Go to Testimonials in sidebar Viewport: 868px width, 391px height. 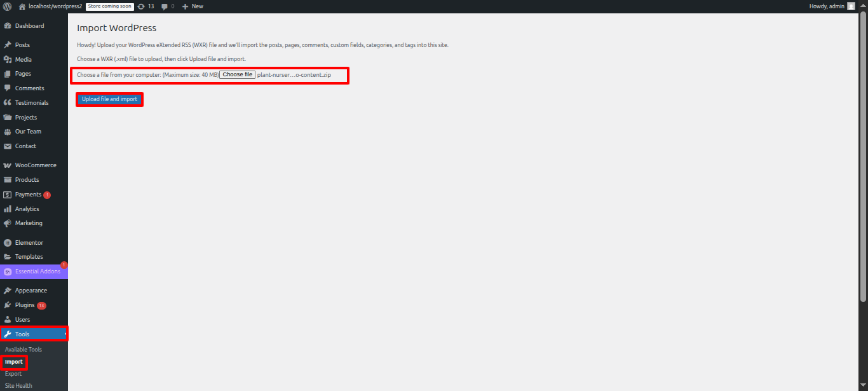[31, 103]
